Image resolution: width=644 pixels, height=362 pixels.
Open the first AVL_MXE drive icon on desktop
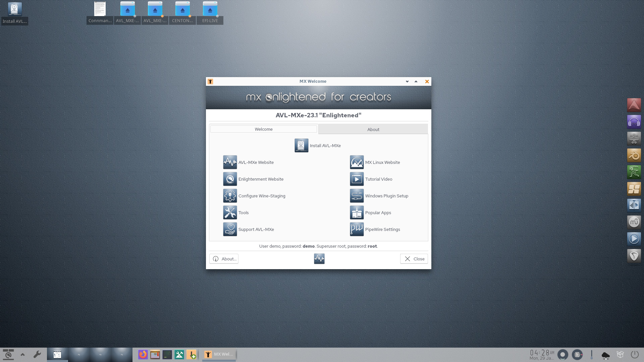pos(127,13)
